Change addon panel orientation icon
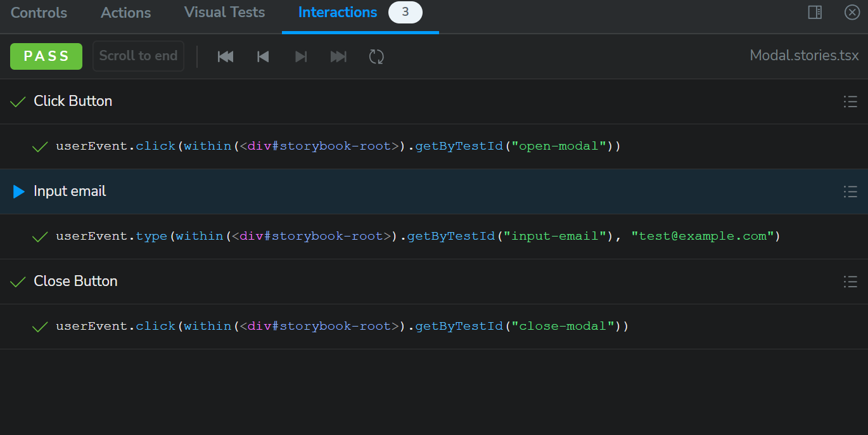The width and height of the screenshot is (868, 435). pyautogui.click(x=815, y=12)
